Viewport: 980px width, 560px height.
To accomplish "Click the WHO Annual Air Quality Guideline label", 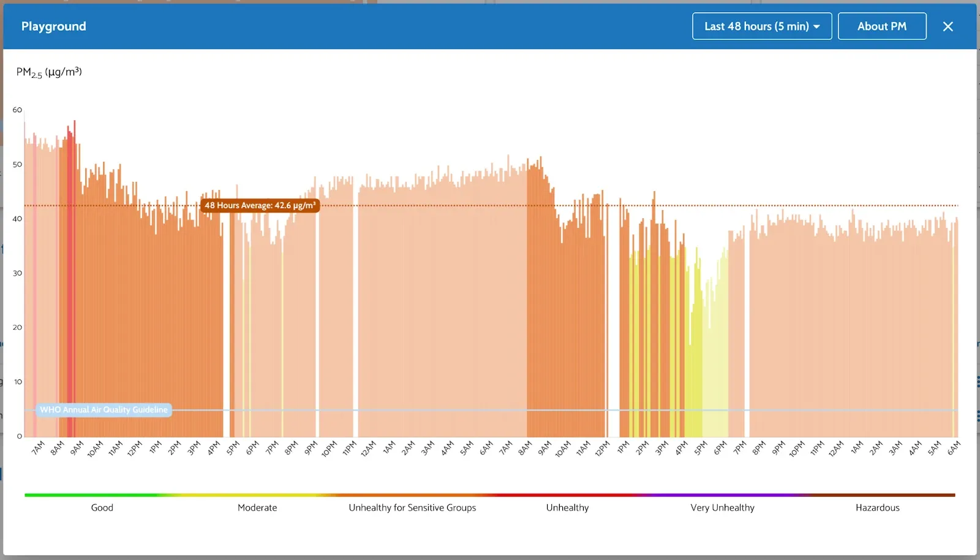I will (104, 410).
